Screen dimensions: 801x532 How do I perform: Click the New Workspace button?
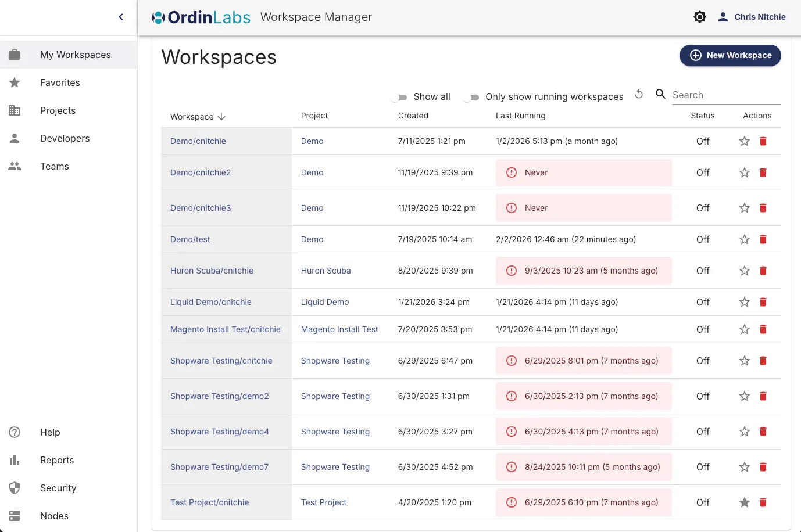pyautogui.click(x=730, y=55)
